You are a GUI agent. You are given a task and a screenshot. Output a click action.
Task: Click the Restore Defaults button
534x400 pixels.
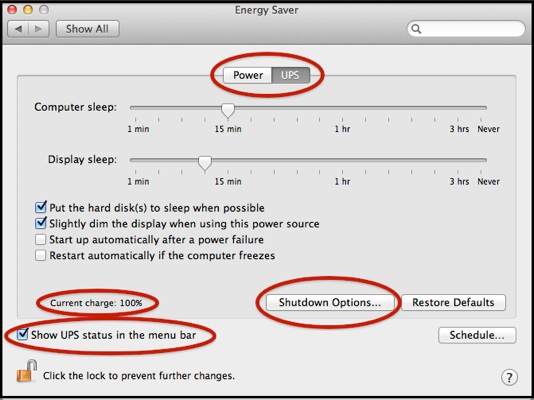(453, 302)
